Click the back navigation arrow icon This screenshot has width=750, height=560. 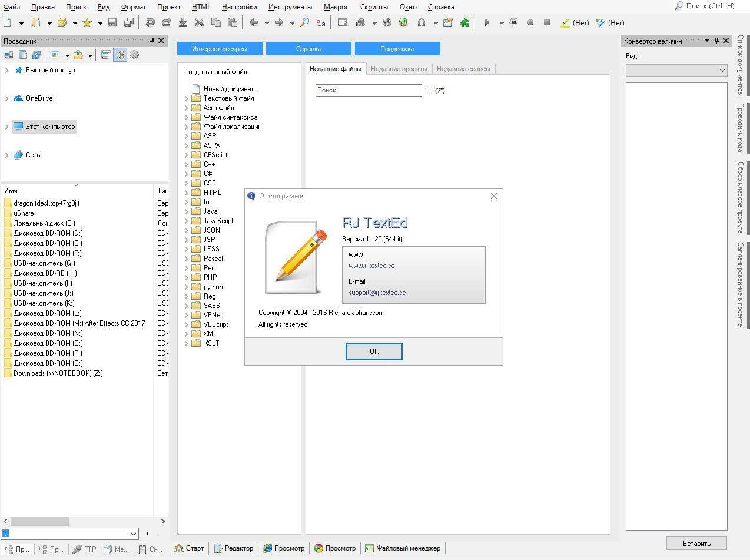point(254,23)
